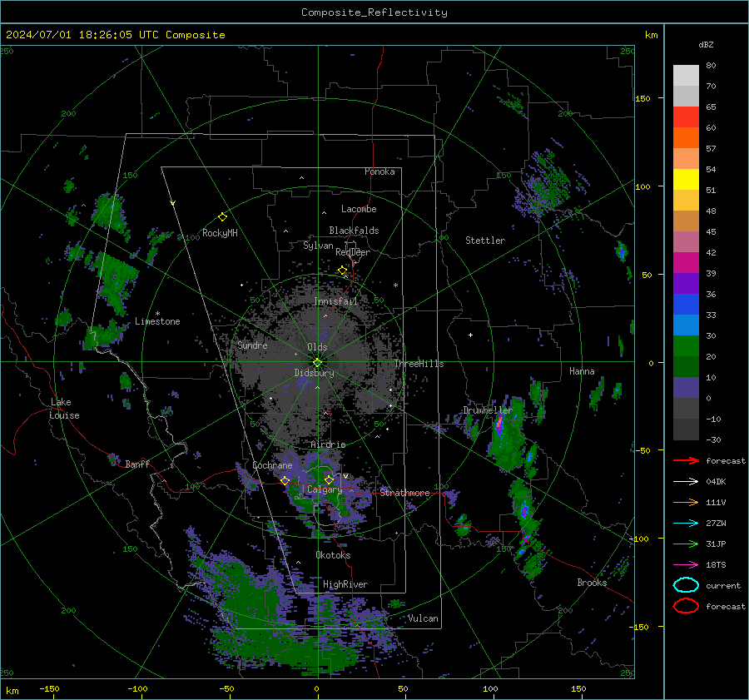The width and height of the screenshot is (749, 700).
Task: Click the Stettler city label
Action: click(x=485, y=241)
